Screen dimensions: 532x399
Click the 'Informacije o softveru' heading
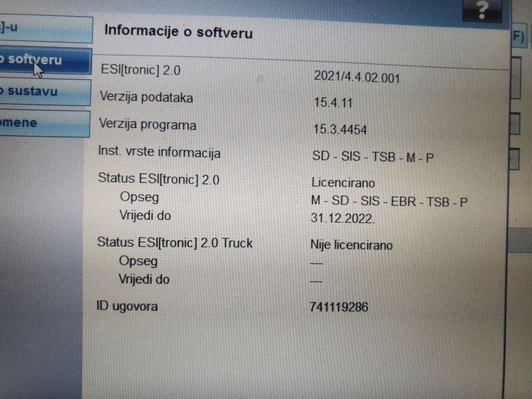tap(178, 31)
